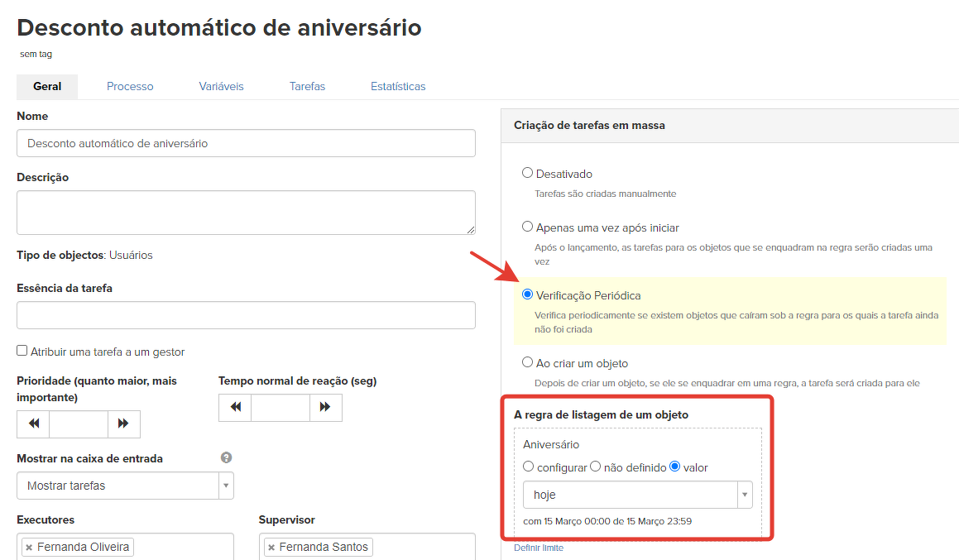Decrease reaction time with the left double-arrow
959x560 pixels.
pos(235,407)
